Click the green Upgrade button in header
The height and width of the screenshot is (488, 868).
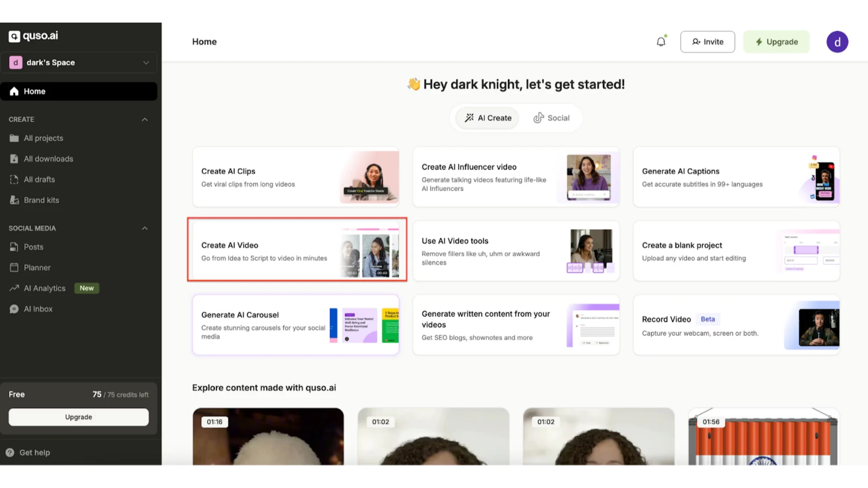point(777,42)
